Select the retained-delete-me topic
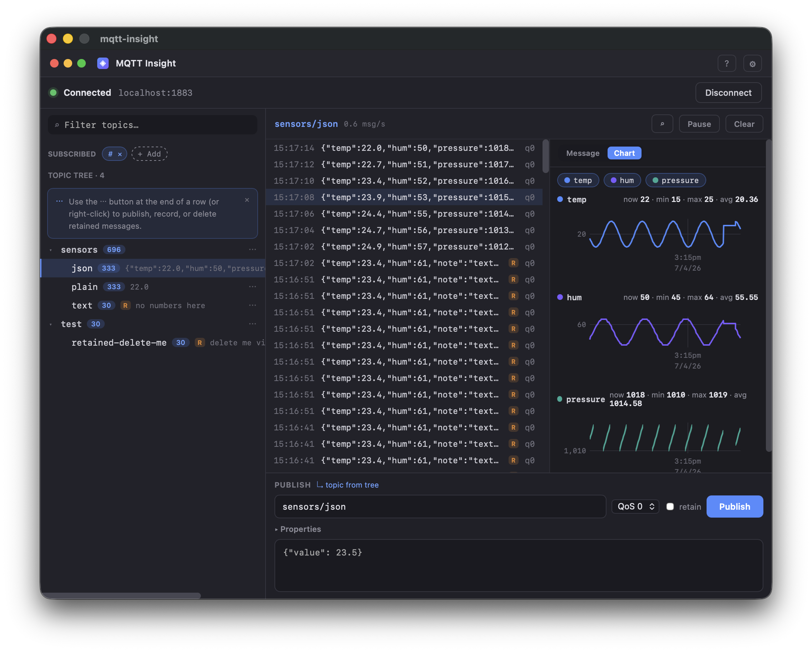This screenshot has width=812, height=652. (153, 342)
